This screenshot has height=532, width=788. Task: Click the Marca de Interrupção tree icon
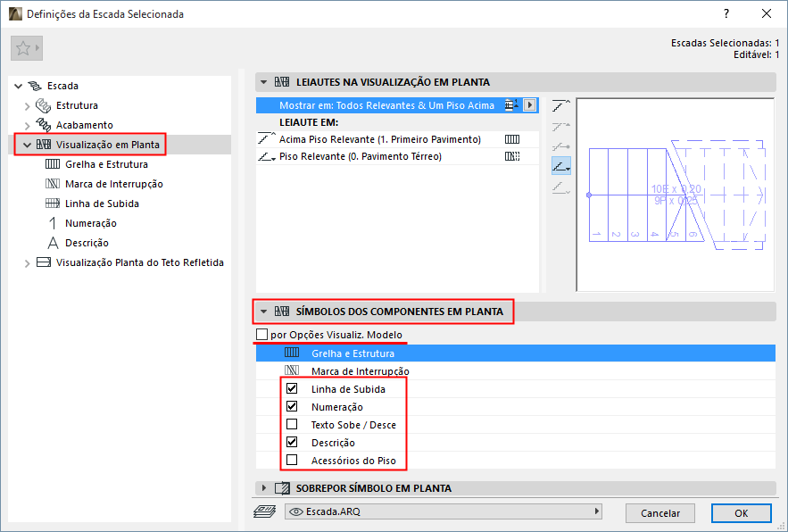point(53,184)
